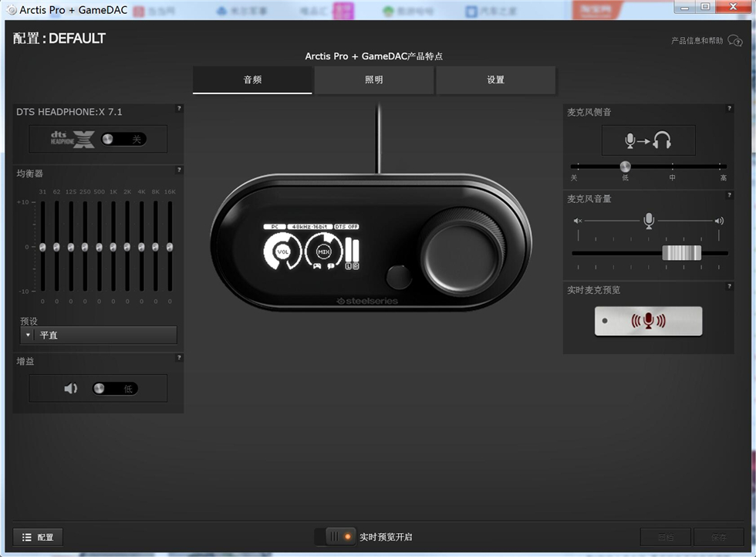Open help for the 麦克风音量 panel
Screen dimensions: 756x557
(x=729, y=195)
